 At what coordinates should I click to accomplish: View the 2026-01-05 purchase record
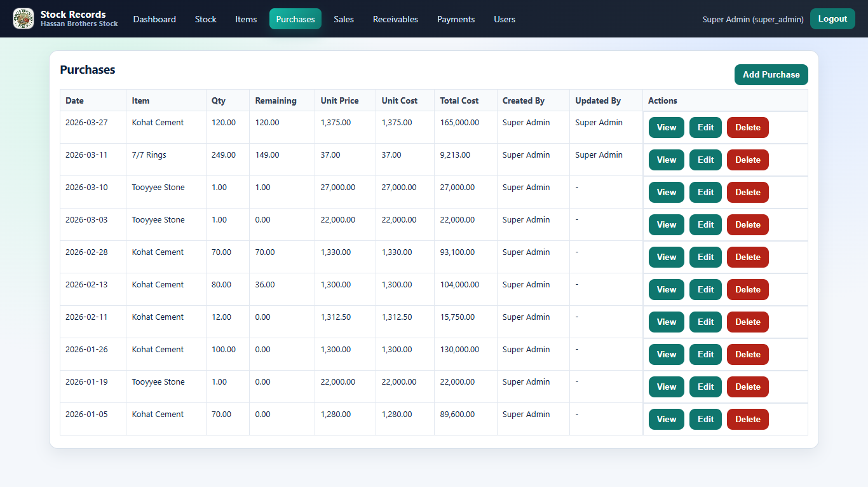667,419
